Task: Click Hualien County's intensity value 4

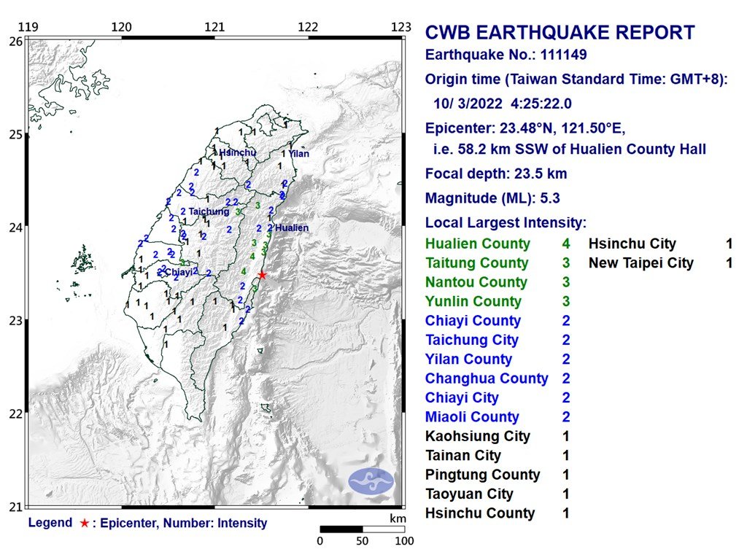Action: 566,244
